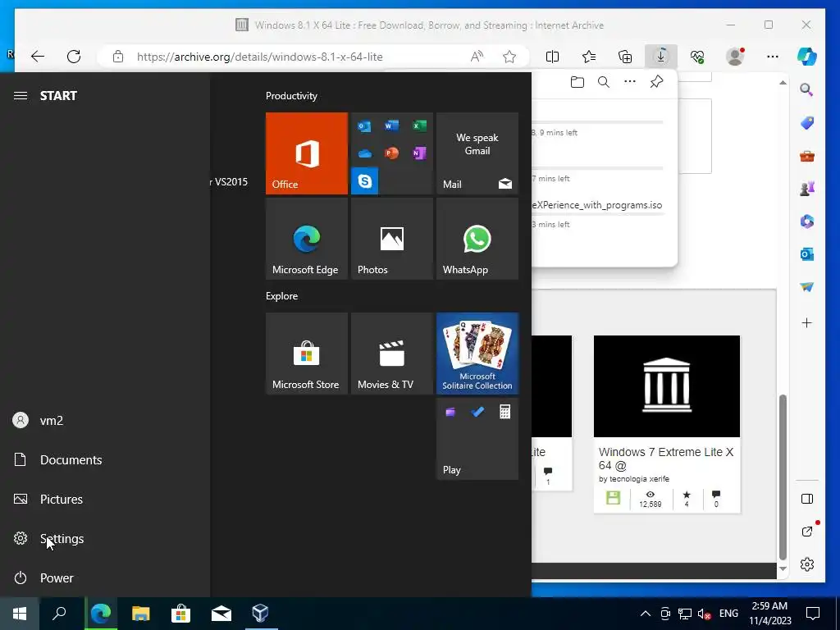
Task: Open the Mail tile in Start menu
Action: (x=477, y=153)
